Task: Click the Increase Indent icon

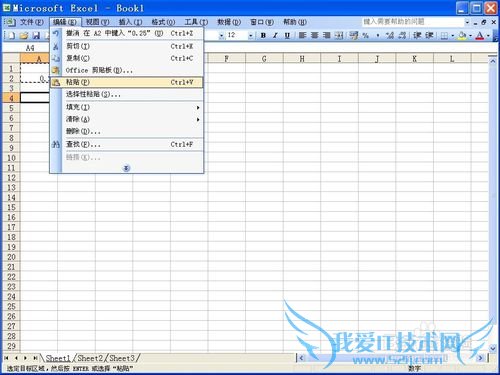Action: (x=429, y=35)
